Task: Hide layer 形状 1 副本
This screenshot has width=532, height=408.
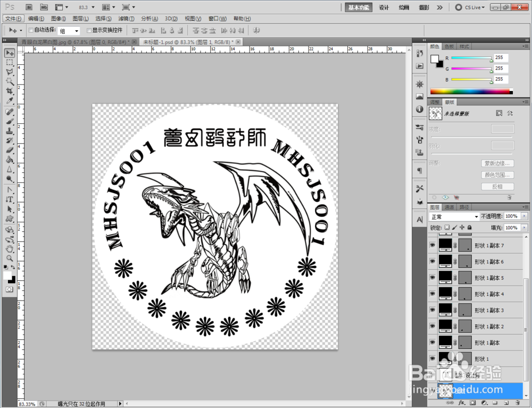Action: 432,343
